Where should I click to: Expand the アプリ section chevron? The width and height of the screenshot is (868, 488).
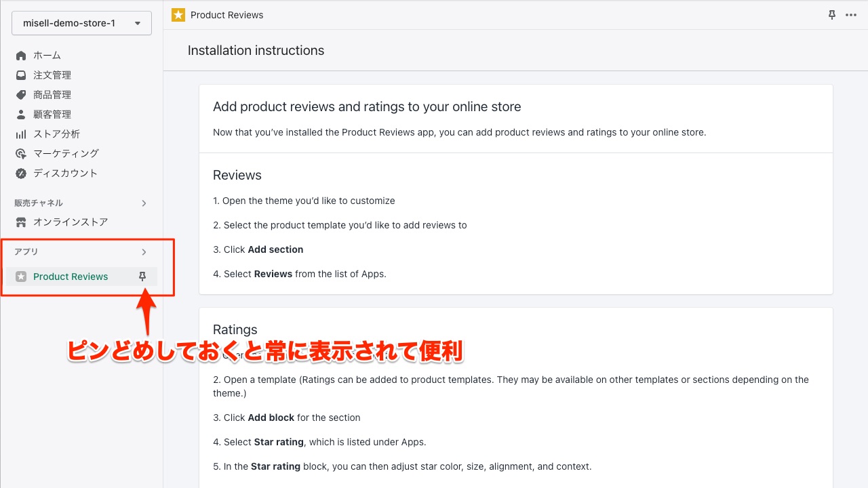coord(144,252)
